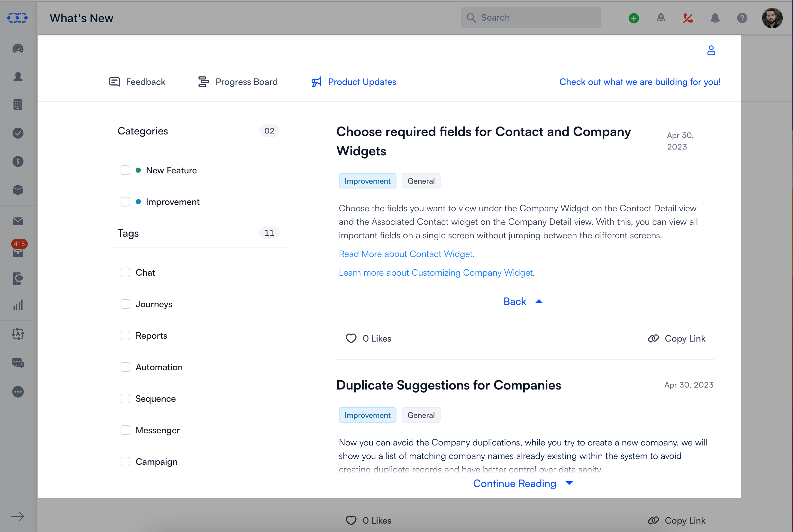
Task: Open Contacts person icon in sidebar
Action: tap(18, 77)
